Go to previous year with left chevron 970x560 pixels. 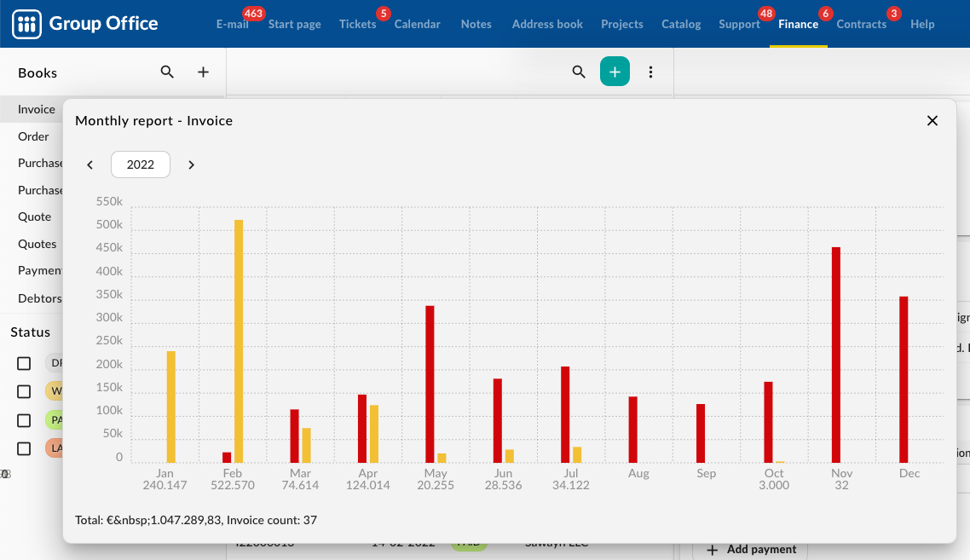90,165
